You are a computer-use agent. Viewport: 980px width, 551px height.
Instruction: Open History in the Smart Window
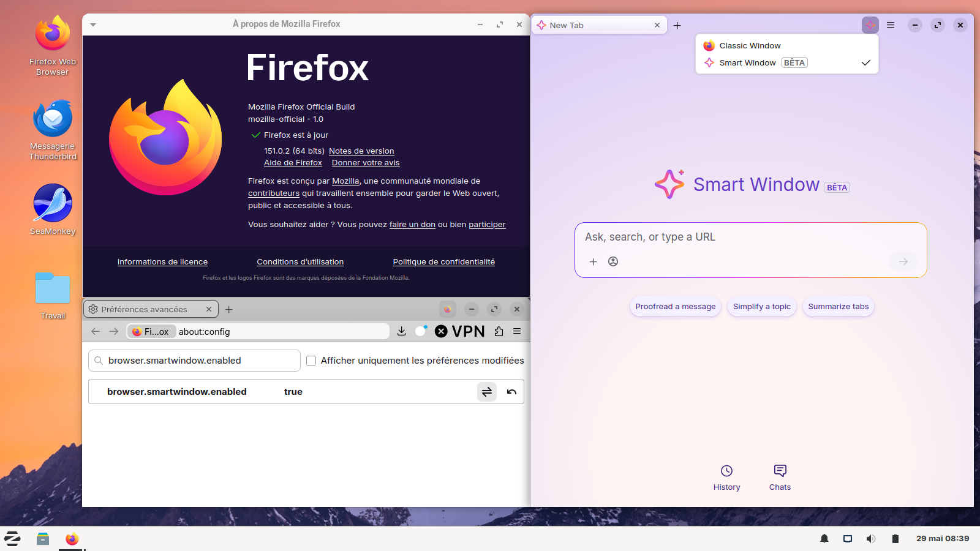click(x=727, y=478)
